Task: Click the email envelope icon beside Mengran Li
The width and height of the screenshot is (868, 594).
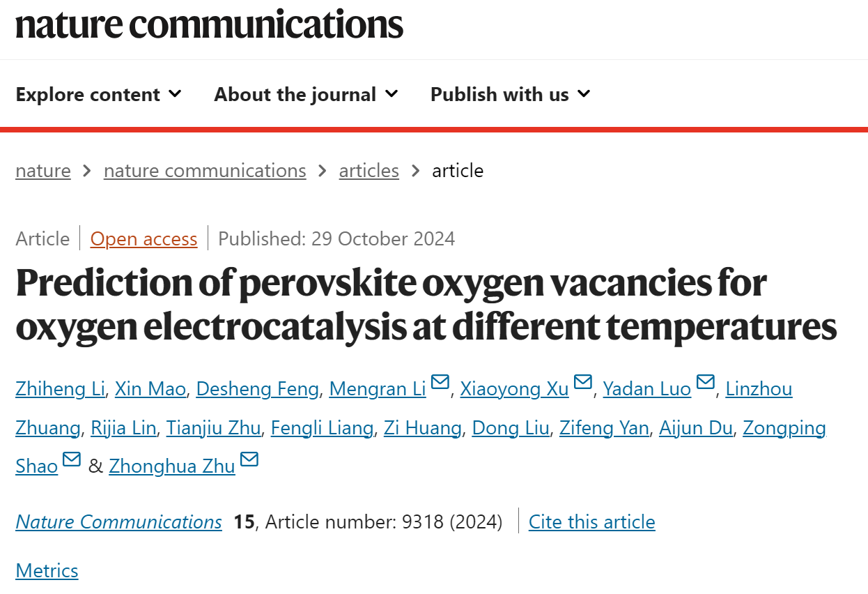Action: click(440, 381)
